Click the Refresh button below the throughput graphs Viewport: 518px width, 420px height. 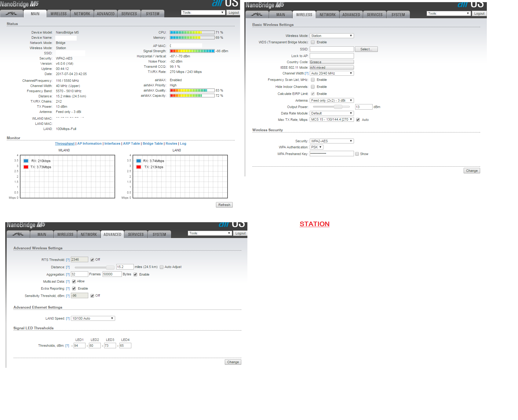coord(224,205)
